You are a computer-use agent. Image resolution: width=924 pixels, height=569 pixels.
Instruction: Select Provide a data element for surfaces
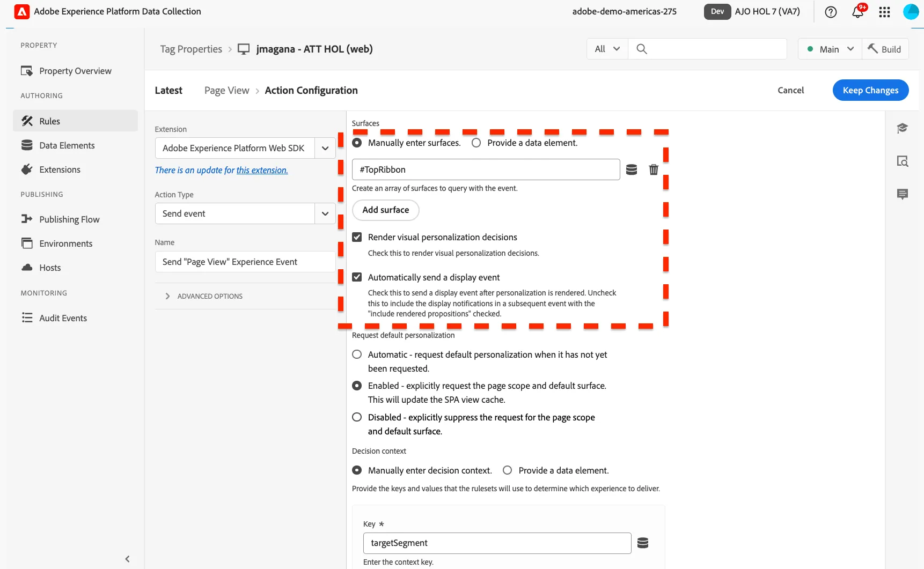coord(476,143)
